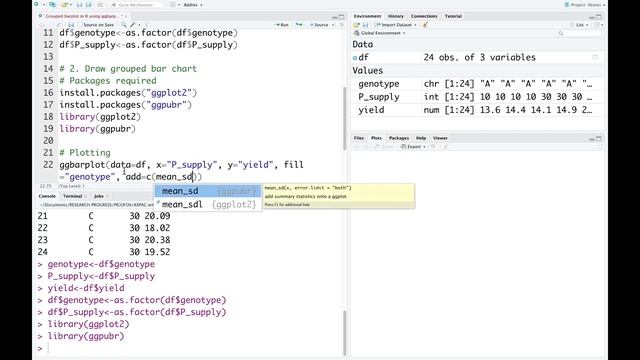Image resolution: width=640 pixels, height=360 pixels.
Task: Click the source editor vertical scrollbar
Action: pyautogui.click(x=344, y=118)
